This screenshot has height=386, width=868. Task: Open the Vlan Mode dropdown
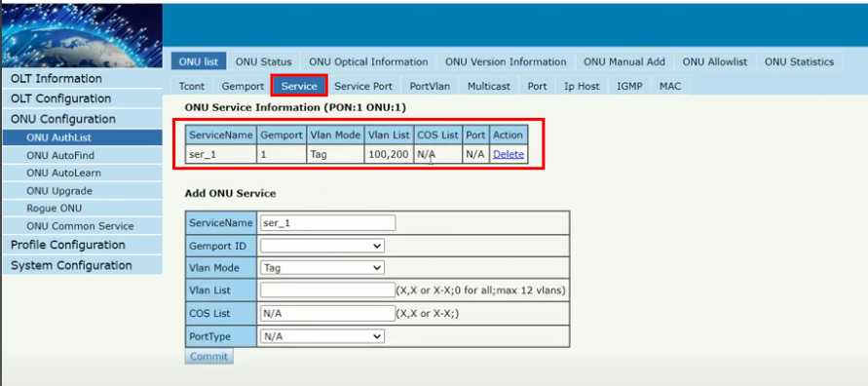(x=322, y=268)
